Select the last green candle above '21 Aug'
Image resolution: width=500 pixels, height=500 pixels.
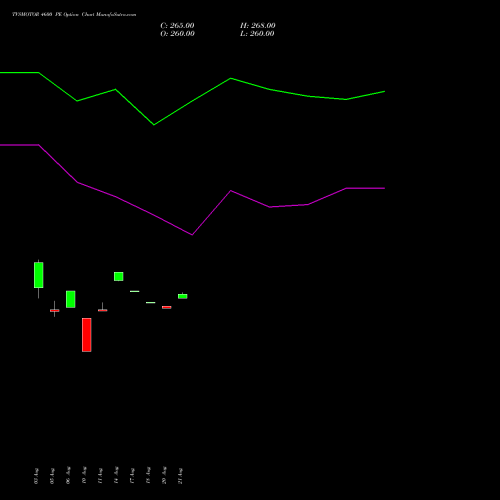pos(183,296)
